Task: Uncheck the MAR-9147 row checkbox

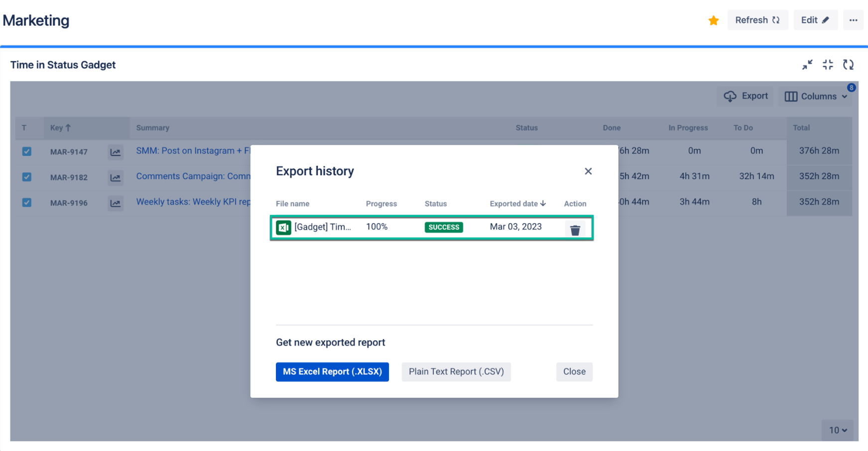Action: [27, 151]
